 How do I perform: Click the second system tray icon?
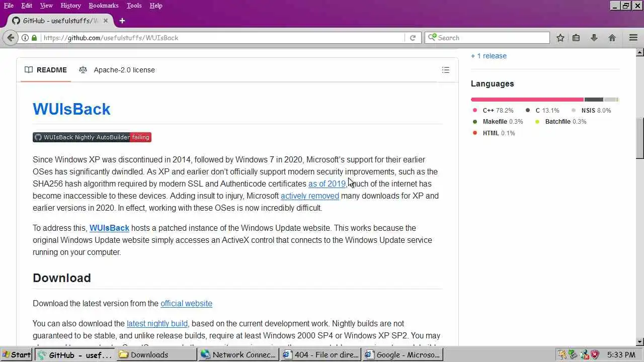573,354
